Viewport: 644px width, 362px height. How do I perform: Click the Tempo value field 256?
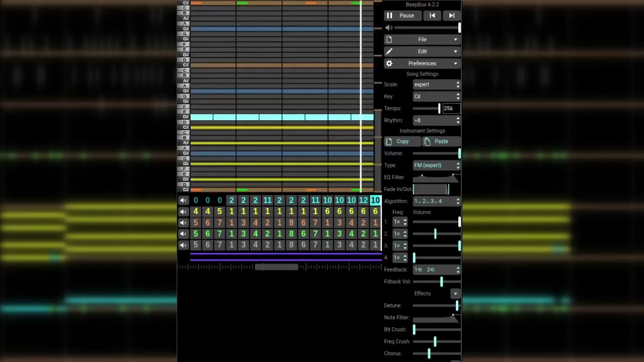click(451, 108)
